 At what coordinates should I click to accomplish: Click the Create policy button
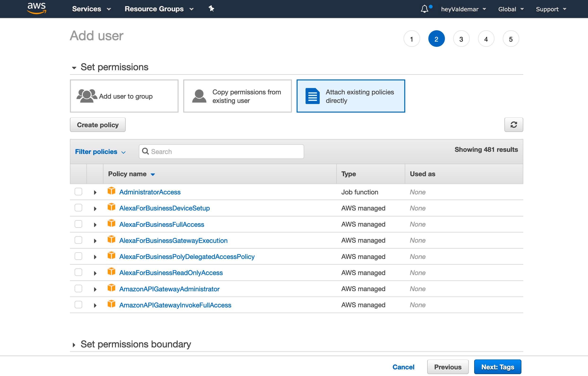coord(98,124)
